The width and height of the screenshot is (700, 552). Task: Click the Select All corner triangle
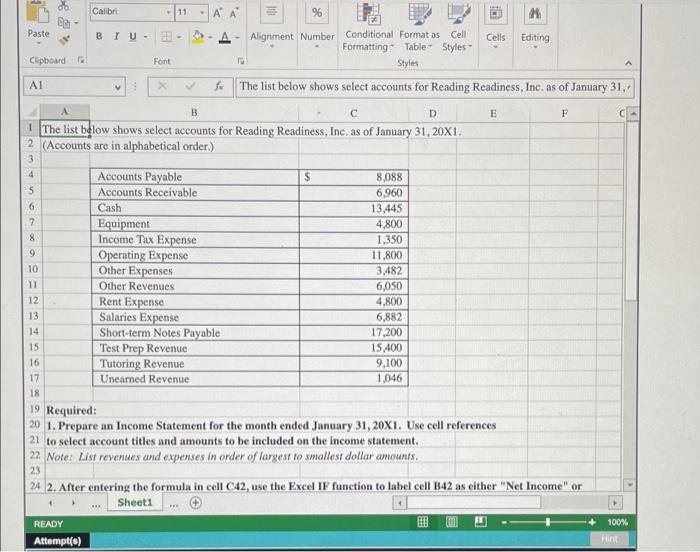point(33,111)
